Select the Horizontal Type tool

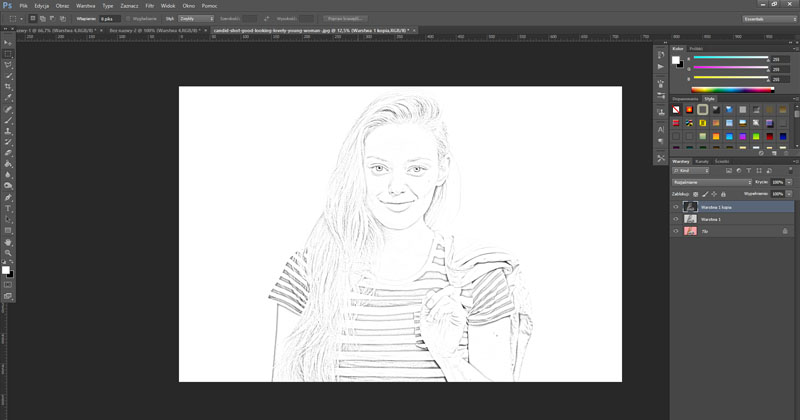tap(9, 207)
